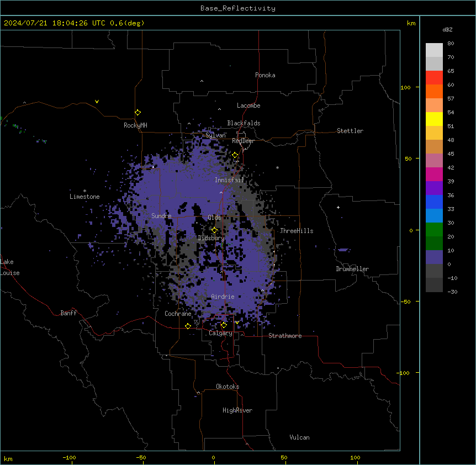The image size is (476, 465).
Task: Select the slate purple swatch in dBZ legend
Action: [x=434, y=257]
